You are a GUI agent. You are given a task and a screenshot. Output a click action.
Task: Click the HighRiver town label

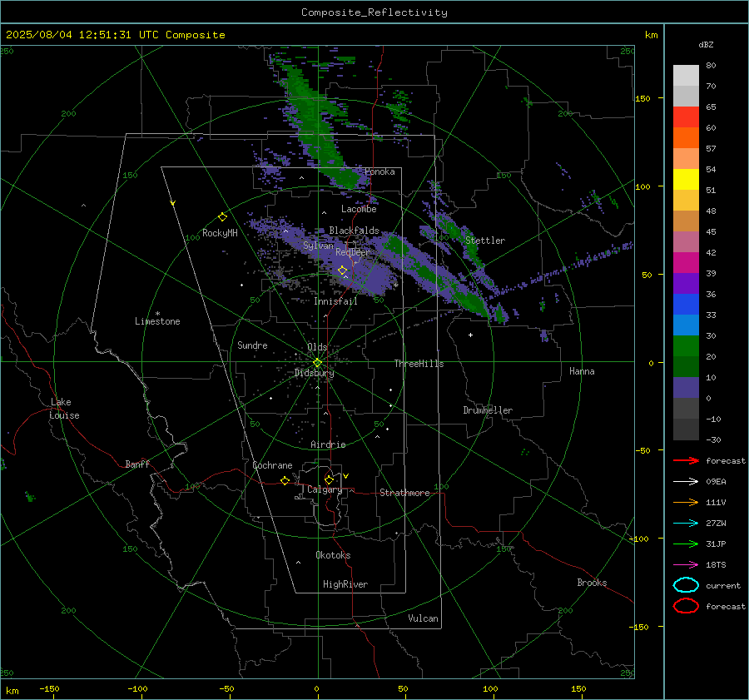345,584
